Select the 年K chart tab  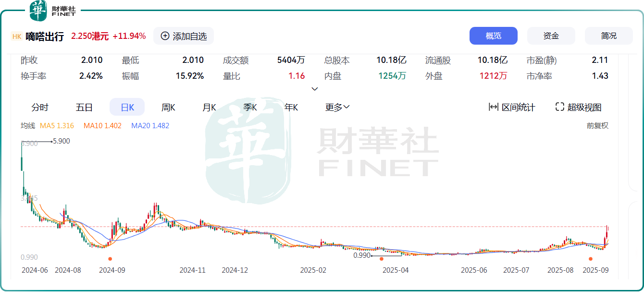coord(291,107)
